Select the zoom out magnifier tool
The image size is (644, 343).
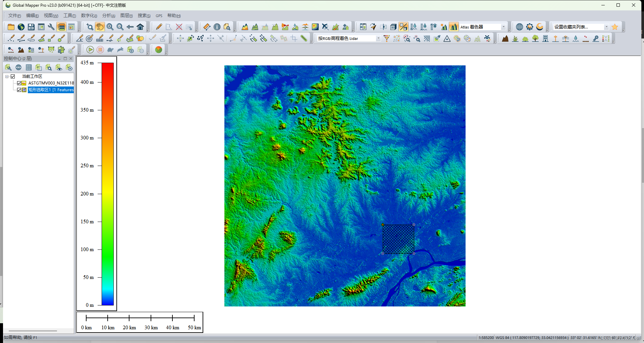coord(120,27)
